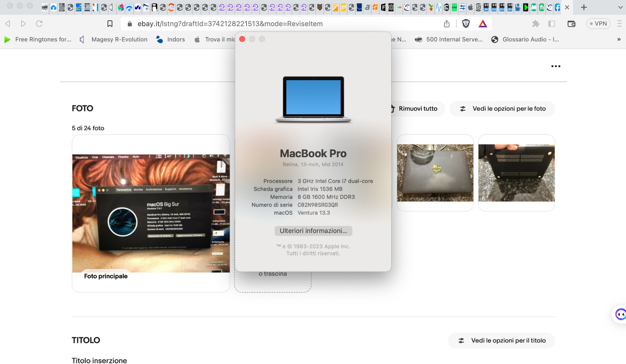
Task: Click the '5 di 24 foto' counter
Action: coord(88,128)
